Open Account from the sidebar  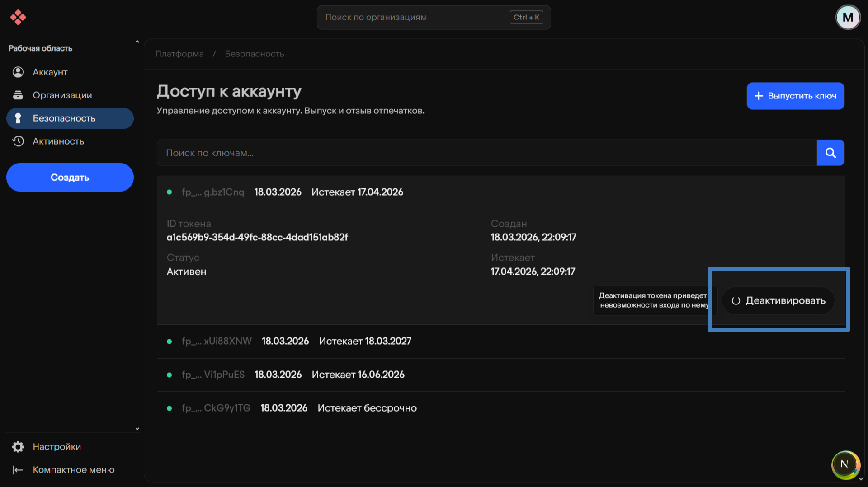click(x=50, y=72)
